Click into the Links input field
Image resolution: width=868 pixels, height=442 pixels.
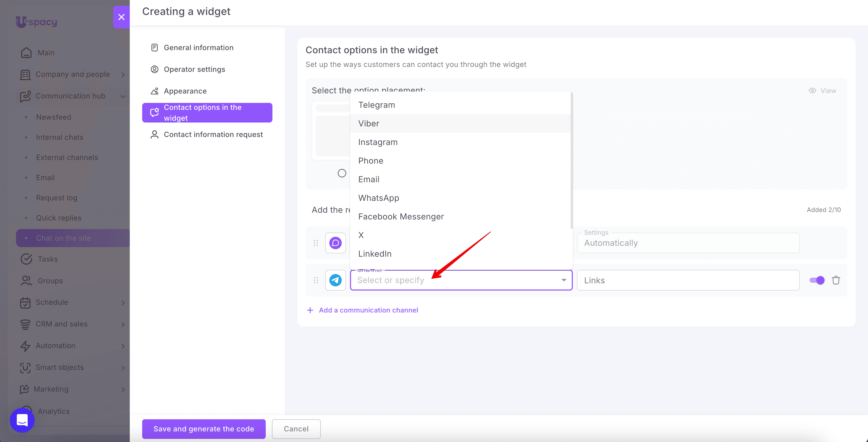pyautogui.click(x=688, y=280)
